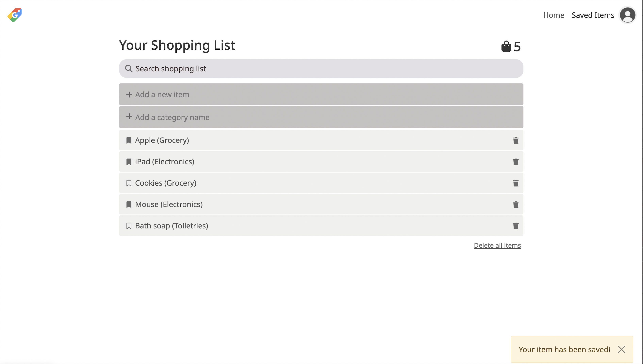The width and height of the screenshot is (643, 364).
Task: Remove Mouse using its trash icon
Action: click(516, 205)
